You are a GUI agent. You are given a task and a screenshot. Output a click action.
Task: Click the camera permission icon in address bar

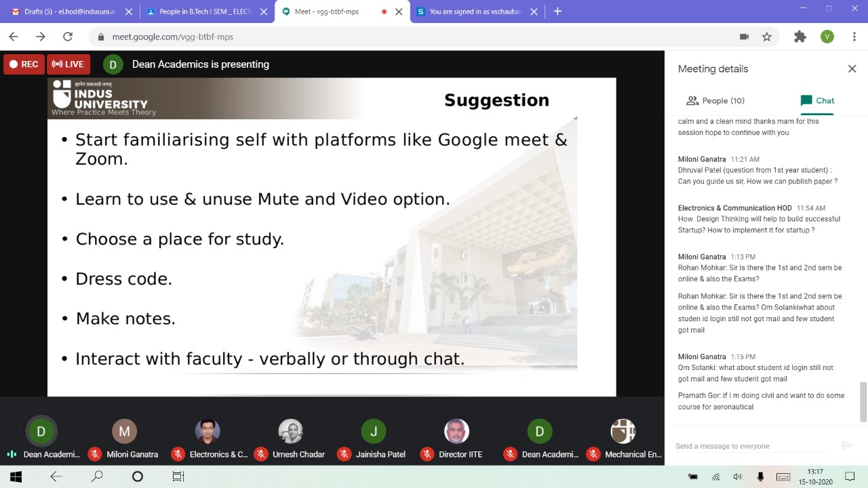click(x=744, y=37)
